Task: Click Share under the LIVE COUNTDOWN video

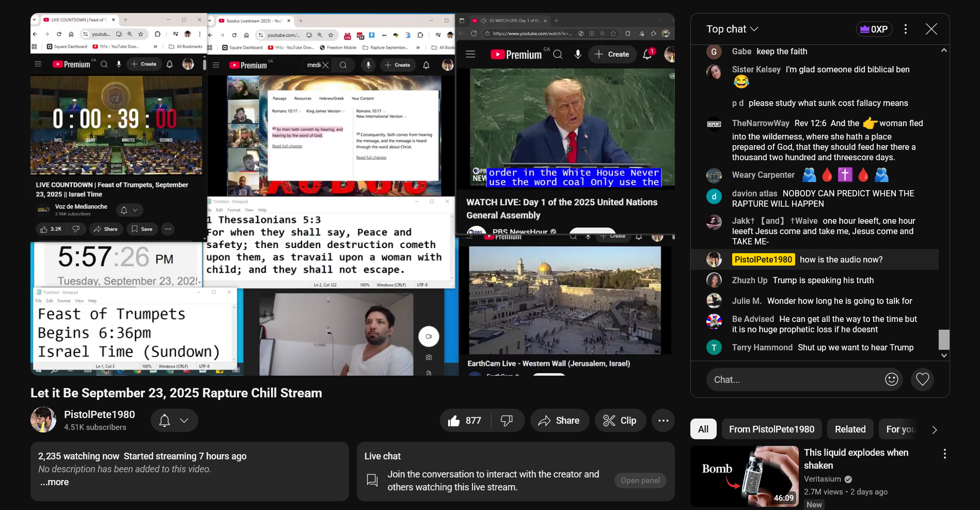Action: [105, 229]
